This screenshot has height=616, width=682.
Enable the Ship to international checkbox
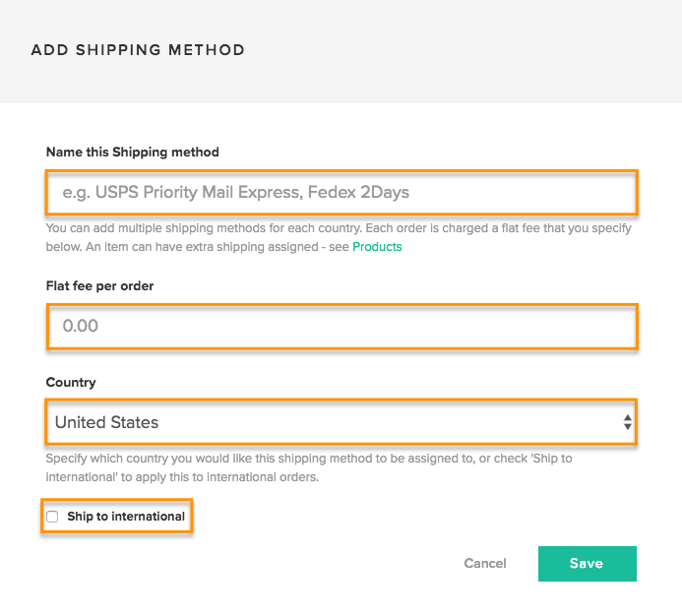pos(52,517)
